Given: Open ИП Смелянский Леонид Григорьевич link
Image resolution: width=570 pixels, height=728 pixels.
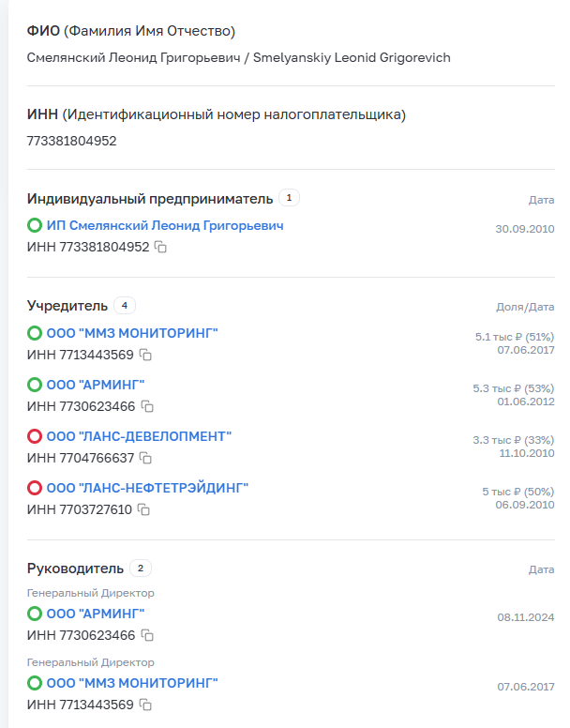Looking at the screenshot, I should (164, 226).
